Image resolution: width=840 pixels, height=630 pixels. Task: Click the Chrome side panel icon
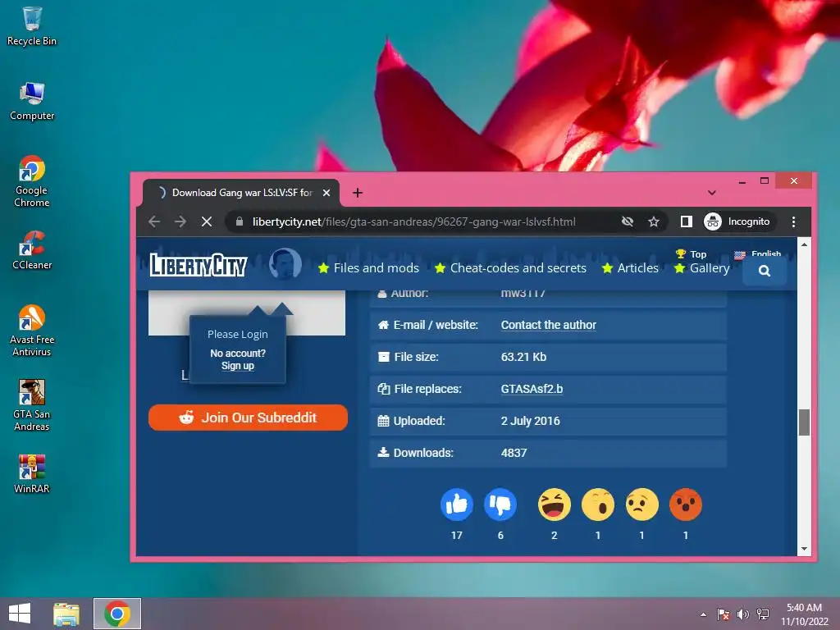[x=687, y=221]
